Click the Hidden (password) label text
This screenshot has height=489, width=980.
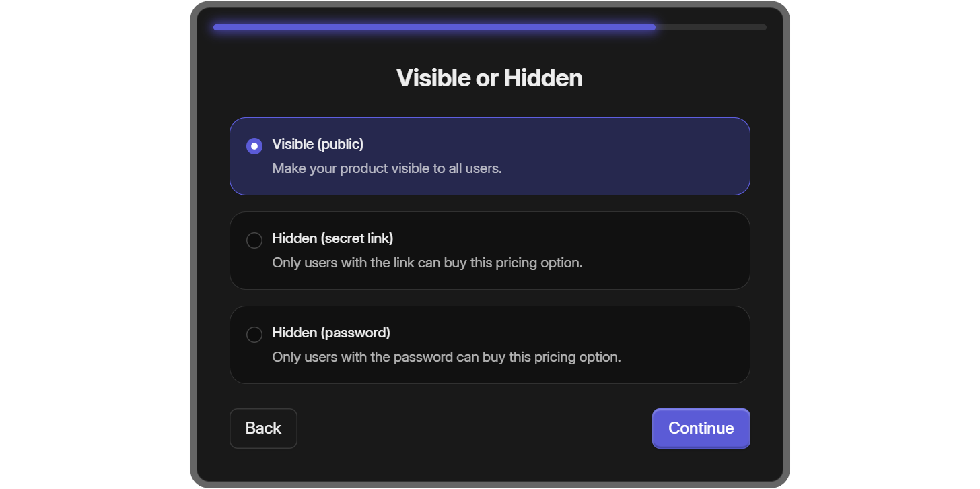point(330,333)
